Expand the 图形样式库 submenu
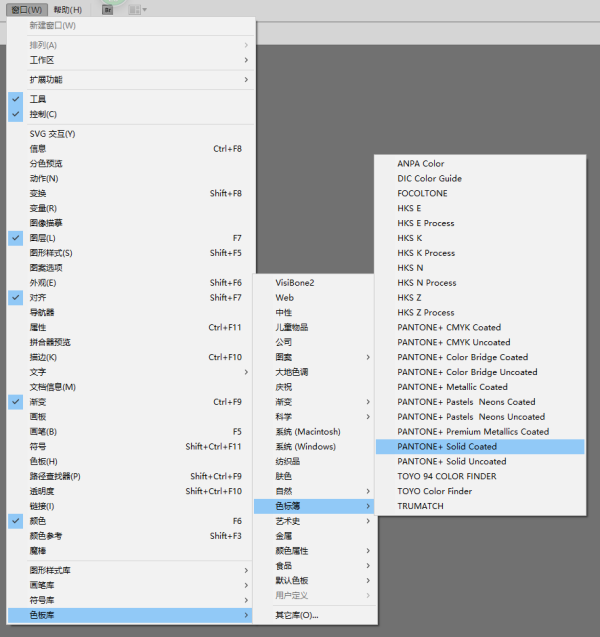Viewport: 600px width, 637px height. coord(130,570)
